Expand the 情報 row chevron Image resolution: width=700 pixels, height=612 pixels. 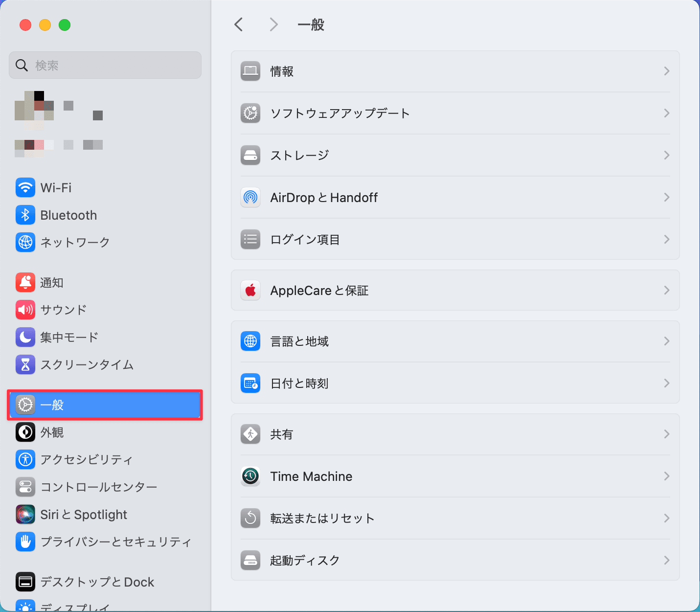[x=666, y=71]
